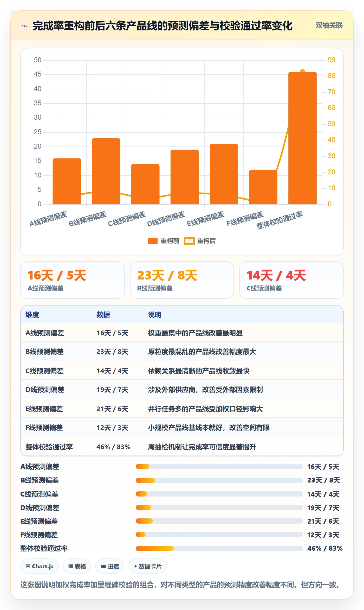The height and width of the screenshot is (610, 364).
Task: Toggle the 重构前 orange legend swatch
Action: coord(153,241)
